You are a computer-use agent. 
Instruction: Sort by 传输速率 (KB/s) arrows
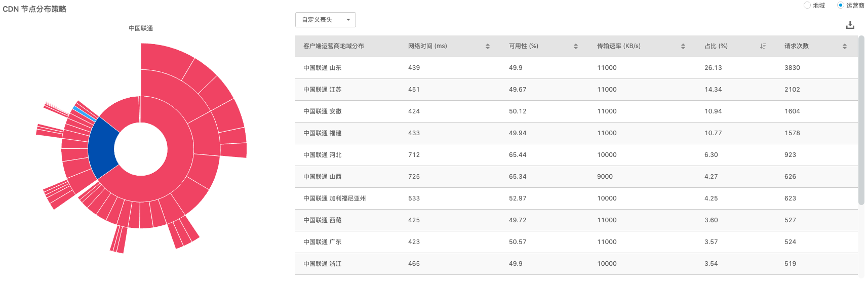(x=683, y=46)
